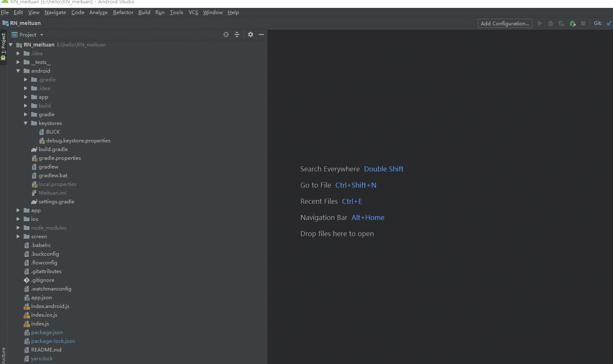The width and height of the screenshot is (613, 364).
Task: Expand the screen folder
Action: pyautogui.click(x=18, y=237)
